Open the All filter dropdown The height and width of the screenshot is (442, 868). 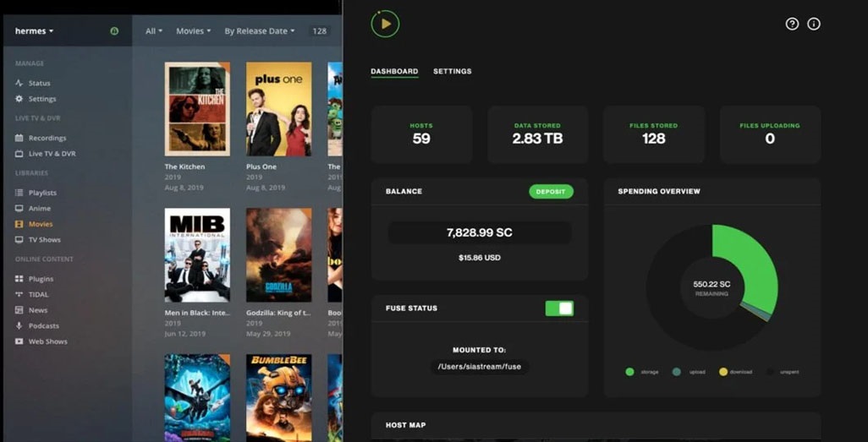154,31
